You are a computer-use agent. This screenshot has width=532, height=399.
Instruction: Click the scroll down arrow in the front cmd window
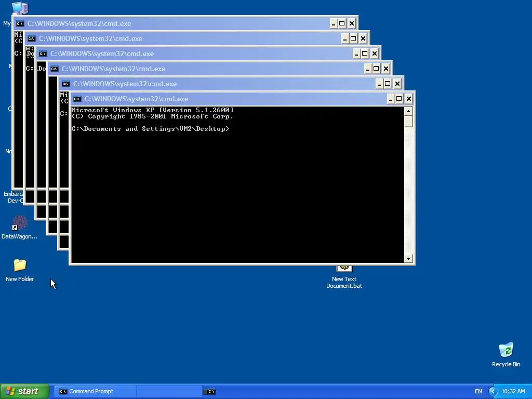pyautogui.click(x=408, y=259)
